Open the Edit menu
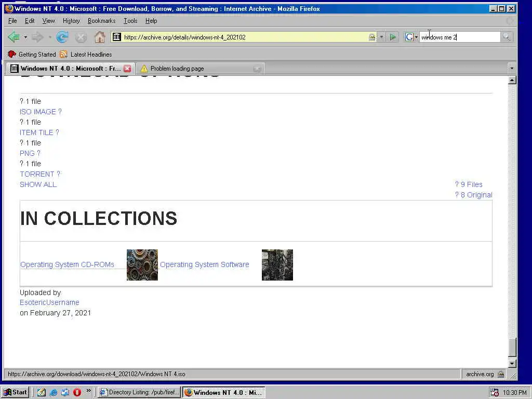 pyautogui.click(x=30, y=21)
